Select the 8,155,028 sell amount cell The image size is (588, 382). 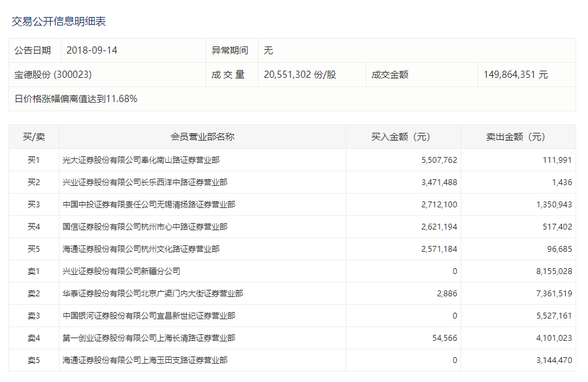(x=552, y=271)
